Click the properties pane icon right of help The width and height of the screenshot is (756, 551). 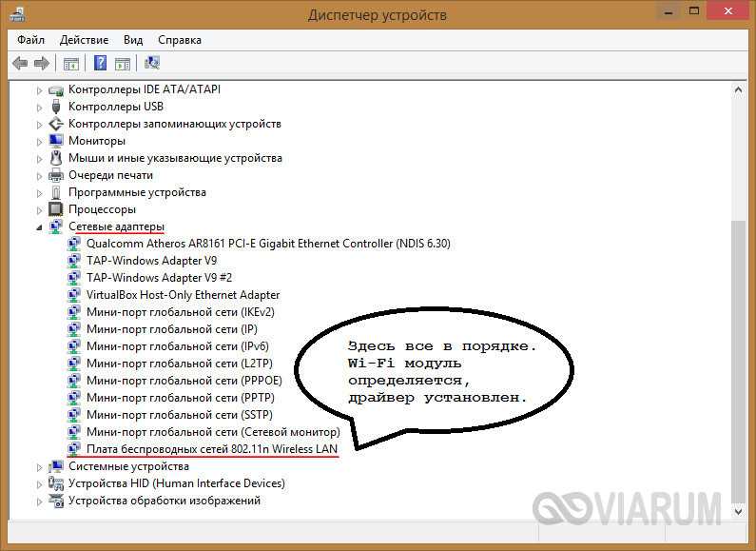pyautogui.click(x=123, y=63)
